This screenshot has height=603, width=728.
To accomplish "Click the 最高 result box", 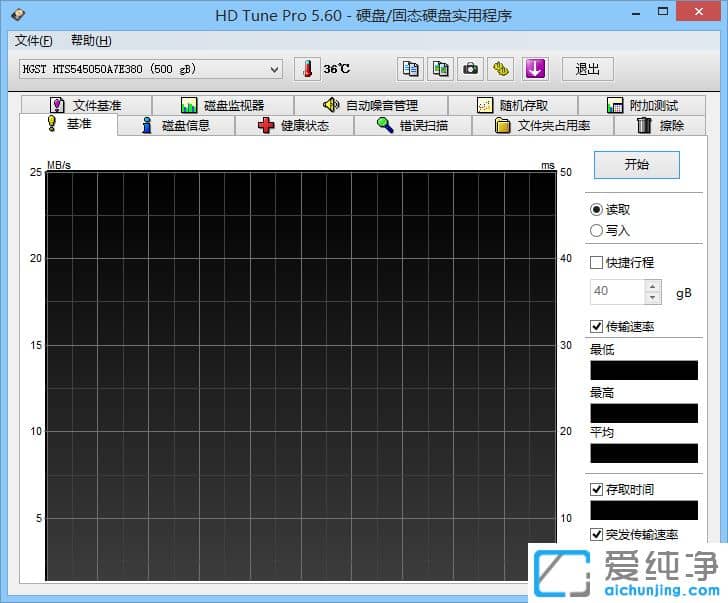I will point(644,413).
